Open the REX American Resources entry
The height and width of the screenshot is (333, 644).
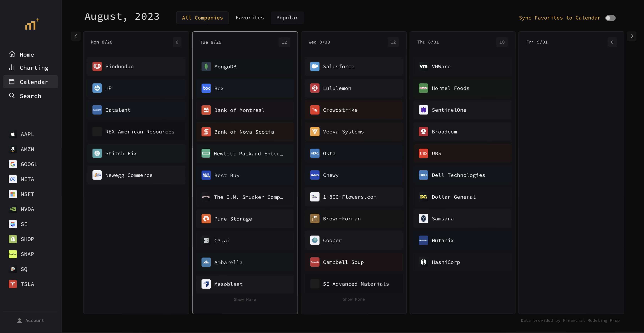136,132
